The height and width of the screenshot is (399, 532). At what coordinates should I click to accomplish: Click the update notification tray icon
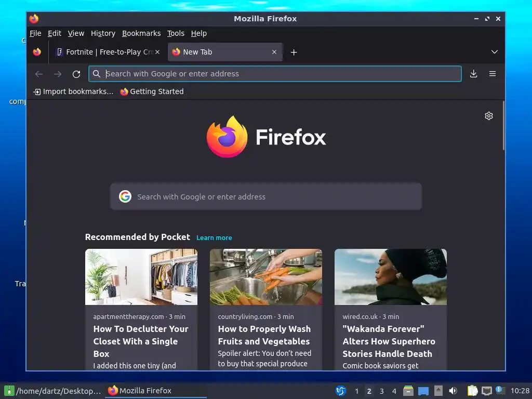pyautogui.click(x=500, y=390)
